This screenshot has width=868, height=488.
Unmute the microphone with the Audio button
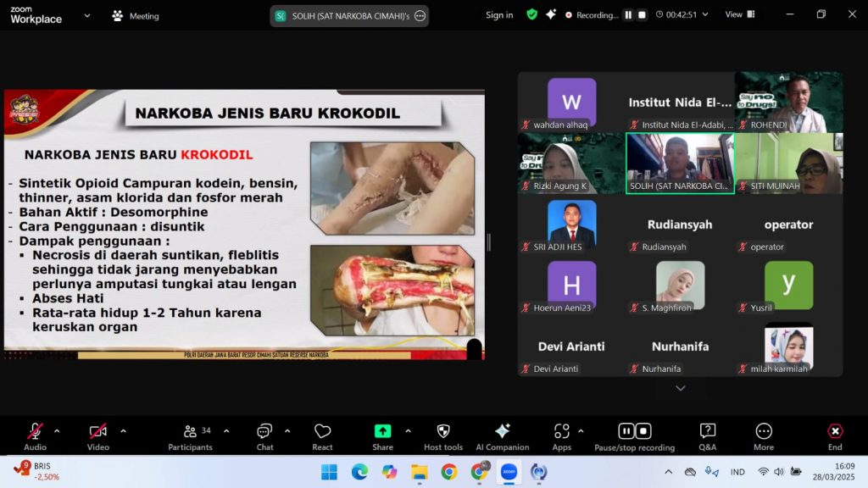pos(35,432)
